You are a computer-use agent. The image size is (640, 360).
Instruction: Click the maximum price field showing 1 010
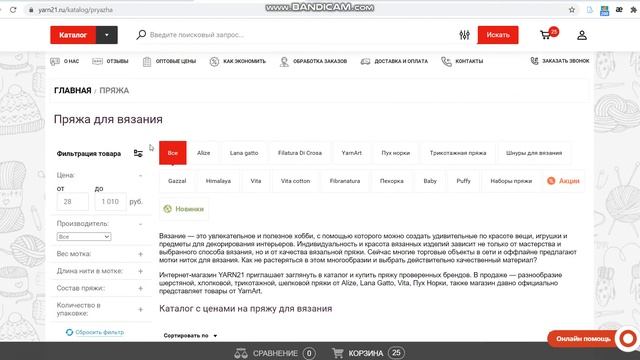pos(110,202)
